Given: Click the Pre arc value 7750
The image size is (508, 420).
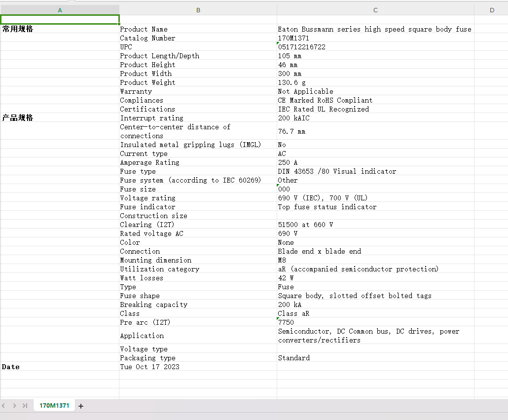Looking at the screenshot, I should coord(375,322).
